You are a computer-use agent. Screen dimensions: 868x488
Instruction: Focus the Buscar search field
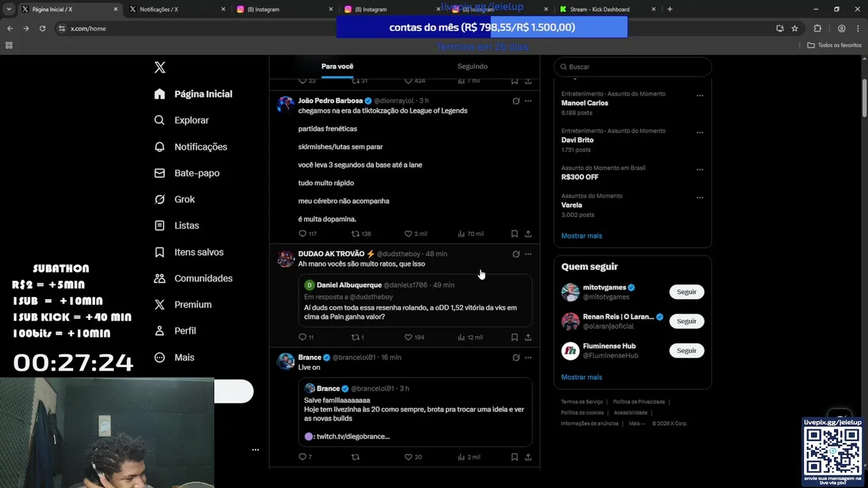pos(633,67)
